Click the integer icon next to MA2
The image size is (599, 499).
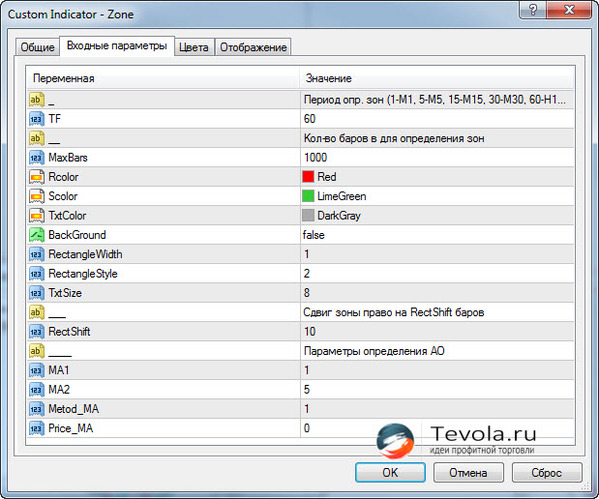tap(36, 390)
